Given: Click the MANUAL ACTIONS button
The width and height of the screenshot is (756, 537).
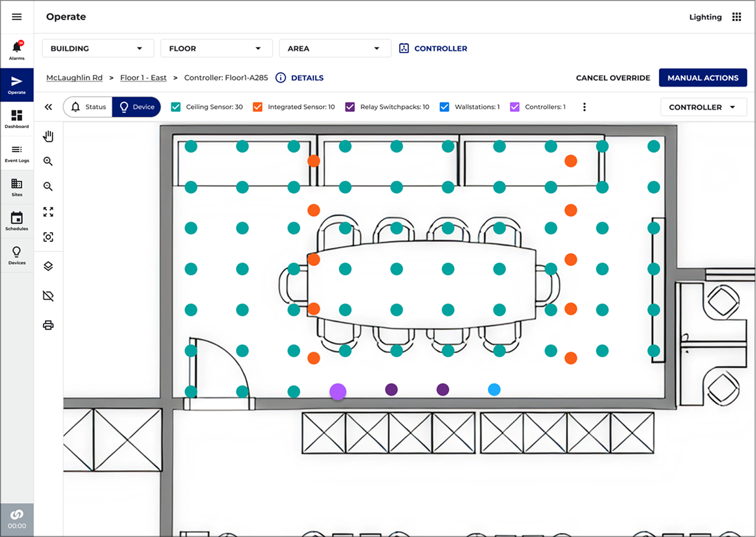Looking at the screenshot, I should pyautogui.click(x=703, y=78).
